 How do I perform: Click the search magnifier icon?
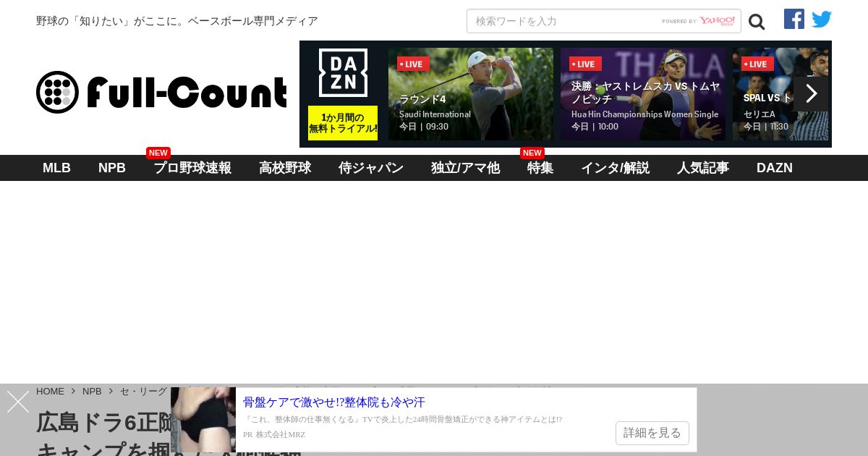(757, 22)
